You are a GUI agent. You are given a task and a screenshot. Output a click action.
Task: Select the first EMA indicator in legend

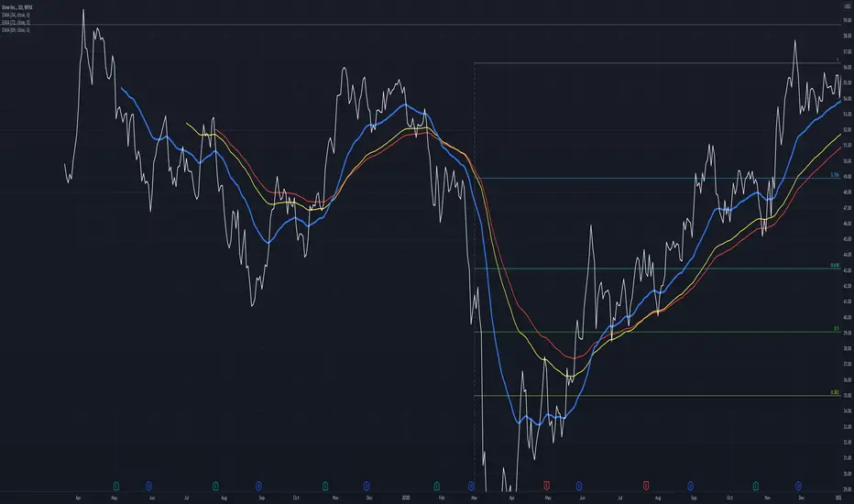16,16
